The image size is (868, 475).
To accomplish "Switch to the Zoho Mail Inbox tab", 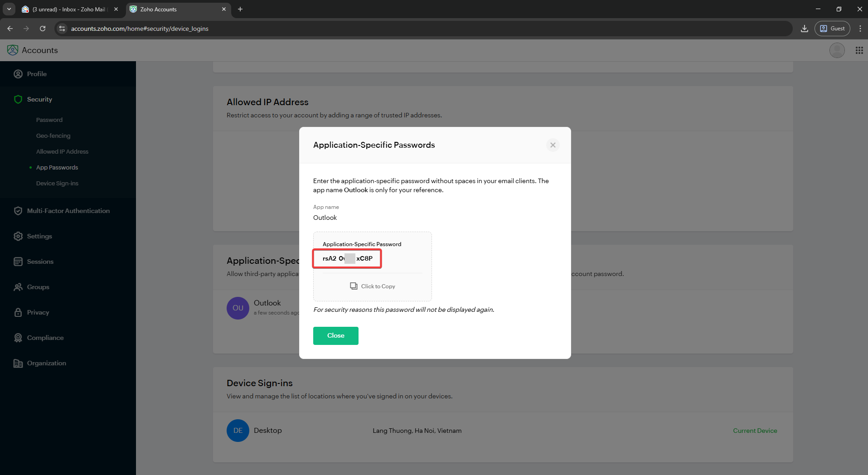I will coord(68,9).
